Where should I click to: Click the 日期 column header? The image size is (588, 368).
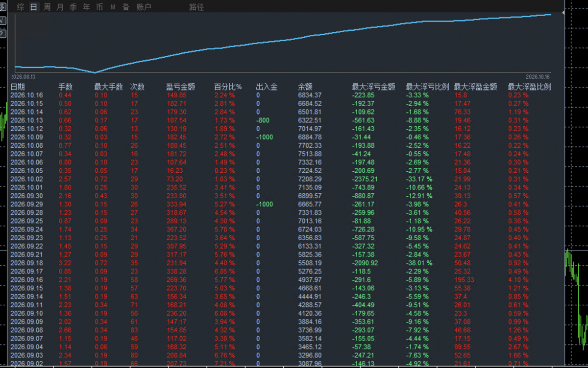click(18, 87)
